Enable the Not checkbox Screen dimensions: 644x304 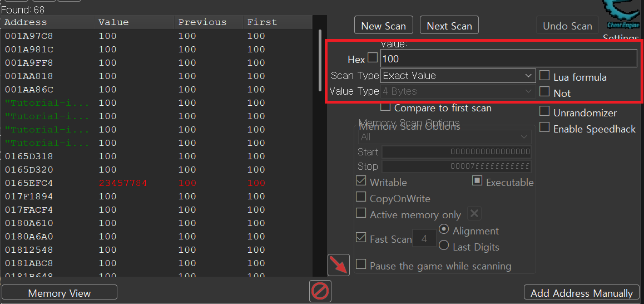tap(544, 92)
